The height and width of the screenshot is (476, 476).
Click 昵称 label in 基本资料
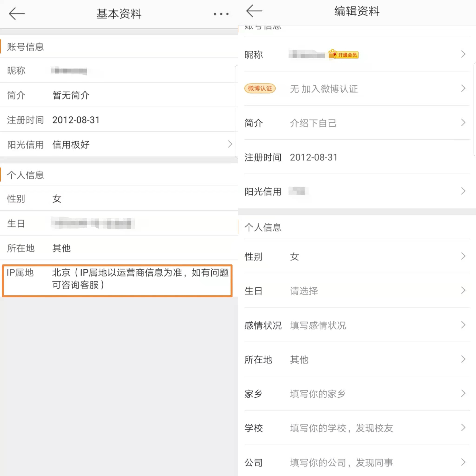tap(16, 71)
